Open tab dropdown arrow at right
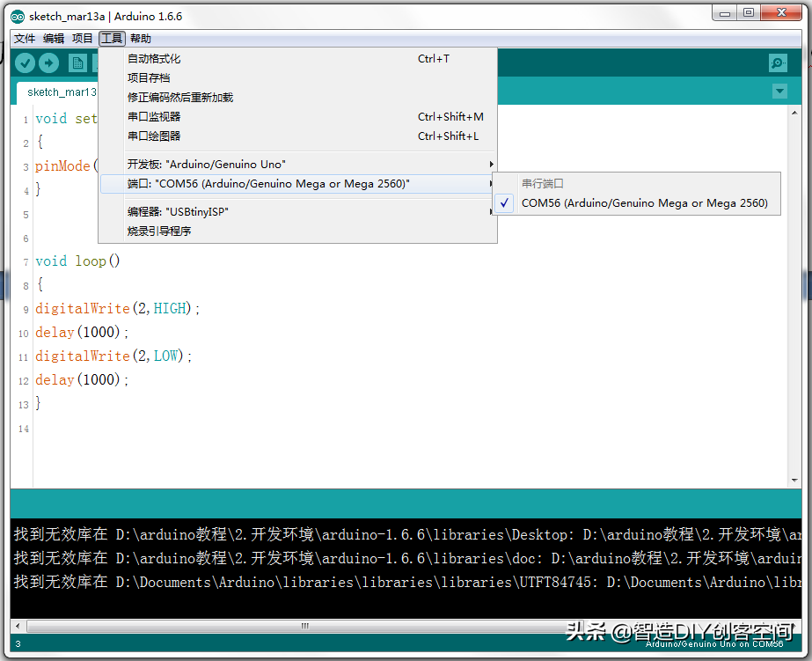Viewport: 812px width, 661px height. tap(779, 92)
